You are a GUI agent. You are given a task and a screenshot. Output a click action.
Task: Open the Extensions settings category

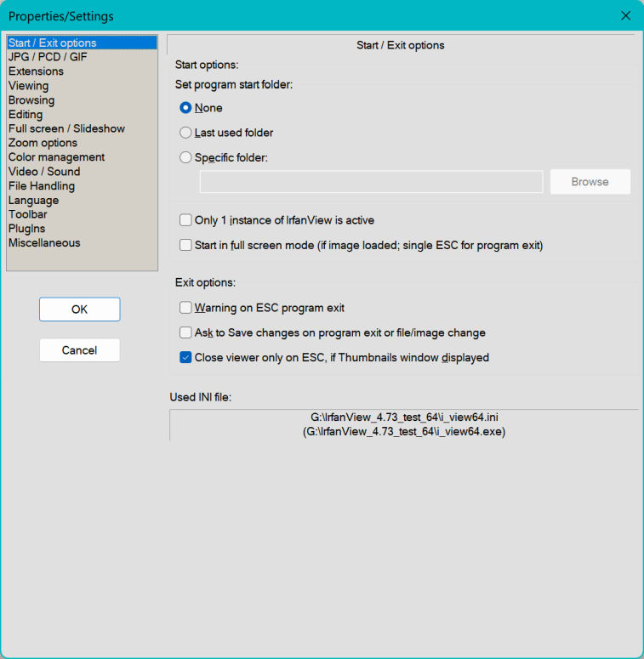[36, 71]
